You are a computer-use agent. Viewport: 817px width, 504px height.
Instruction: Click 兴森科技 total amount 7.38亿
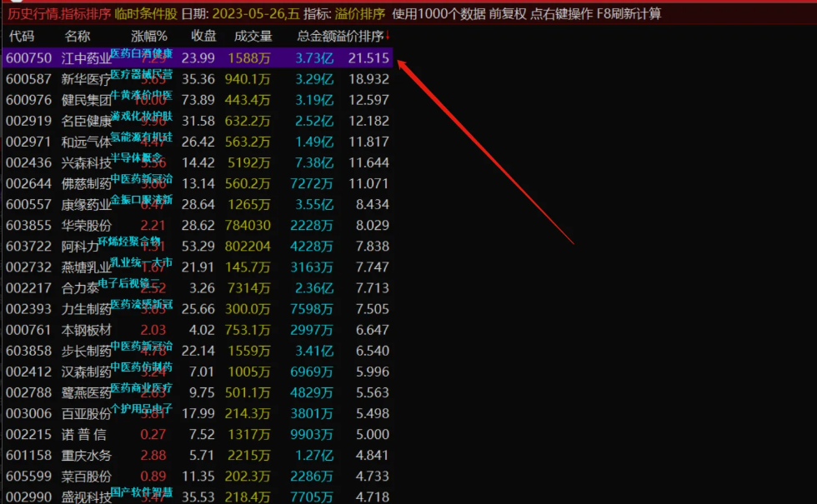coord(314,163)
